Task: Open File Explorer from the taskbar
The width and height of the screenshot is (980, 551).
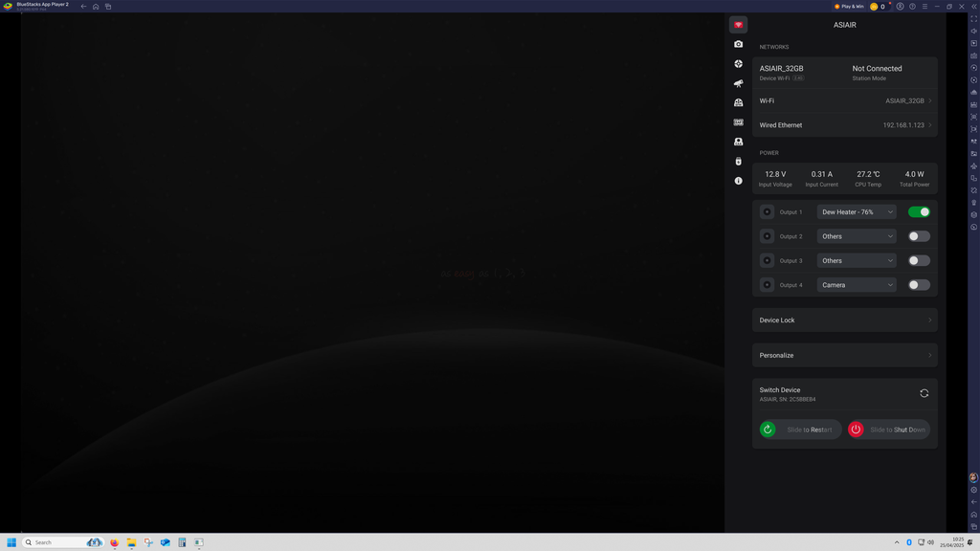Action: click(131, 542)
